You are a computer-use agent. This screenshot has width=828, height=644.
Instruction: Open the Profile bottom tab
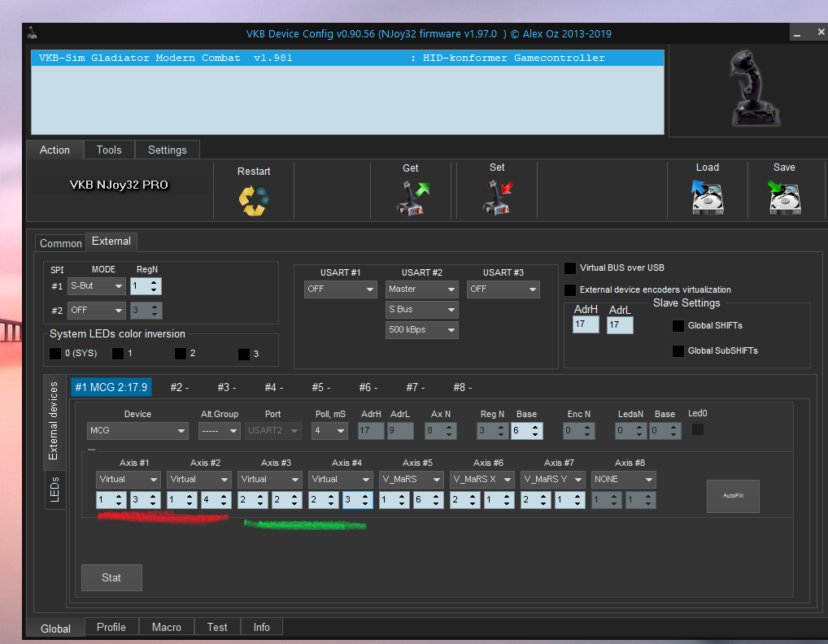click(111, 627)
